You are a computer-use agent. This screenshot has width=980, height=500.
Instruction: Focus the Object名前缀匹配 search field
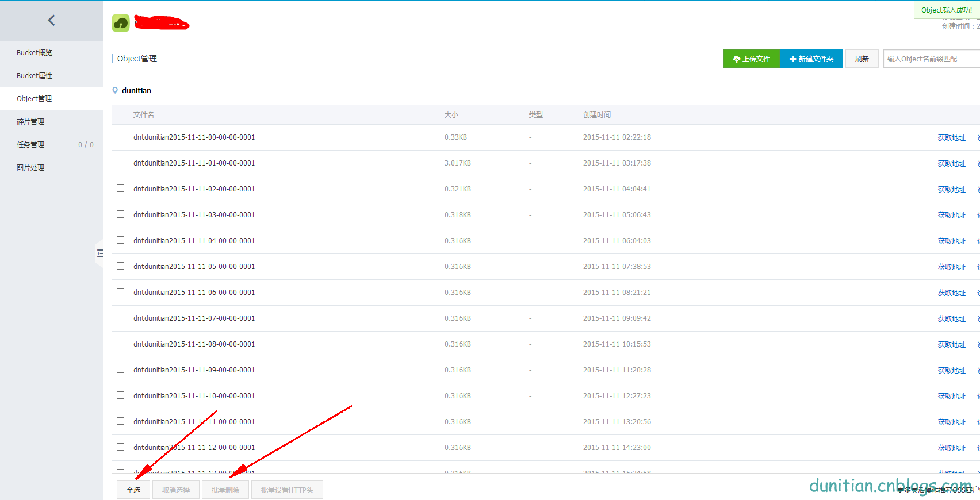[932, 59]
